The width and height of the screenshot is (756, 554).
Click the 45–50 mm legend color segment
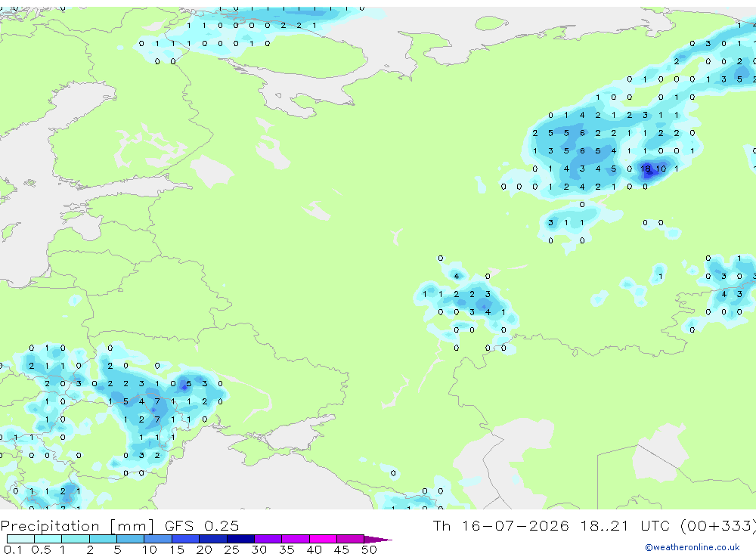(351, 539)
